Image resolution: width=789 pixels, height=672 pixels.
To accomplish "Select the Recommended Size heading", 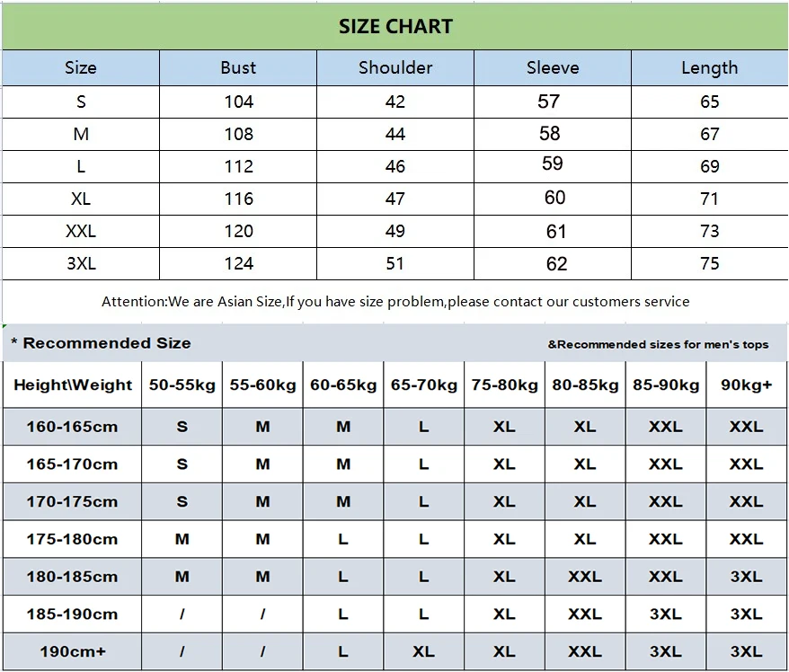I will (x=101, y=343).
